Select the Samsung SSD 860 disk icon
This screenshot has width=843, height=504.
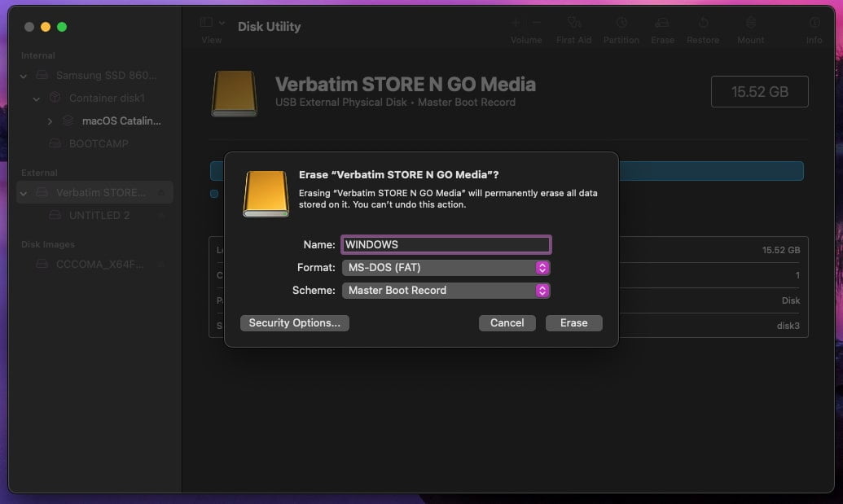(43, 75)
